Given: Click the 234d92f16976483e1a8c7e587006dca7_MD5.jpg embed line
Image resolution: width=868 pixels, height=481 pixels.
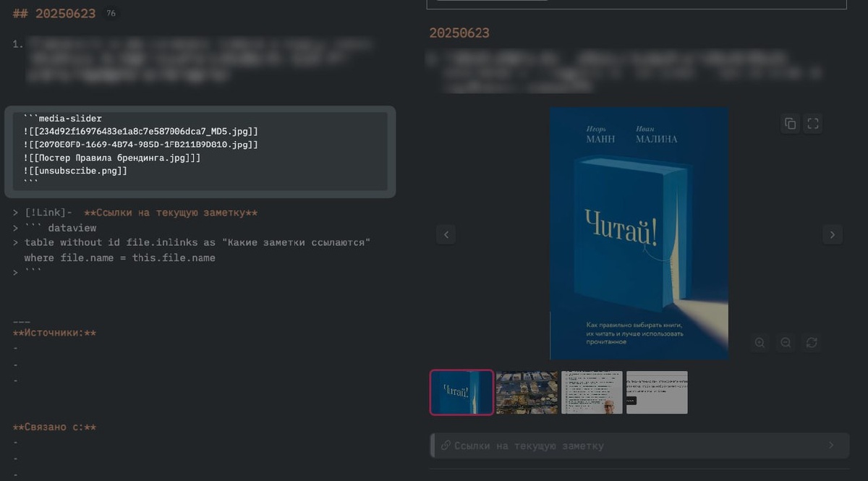Looking at the screenshot, I should [x=140, y=132].
